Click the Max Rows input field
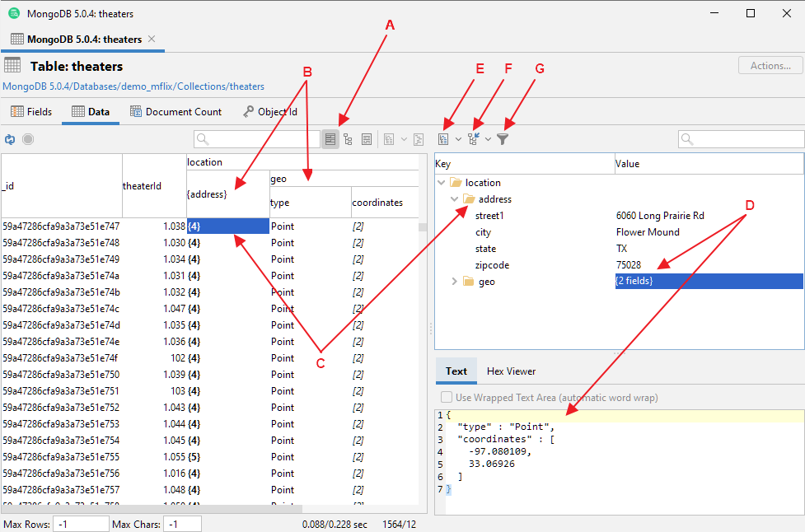This screenshot has height=532, width=805. pyautogui.click(x=80, y=524)
